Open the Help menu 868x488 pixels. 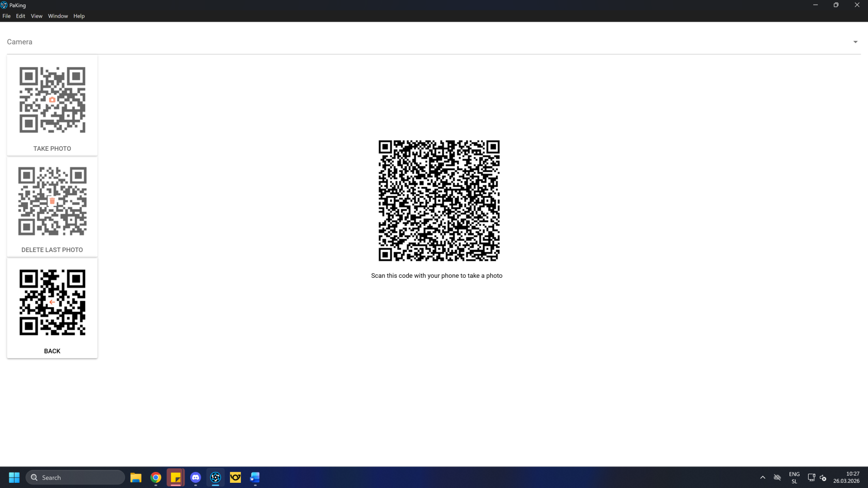click(79, 16)
